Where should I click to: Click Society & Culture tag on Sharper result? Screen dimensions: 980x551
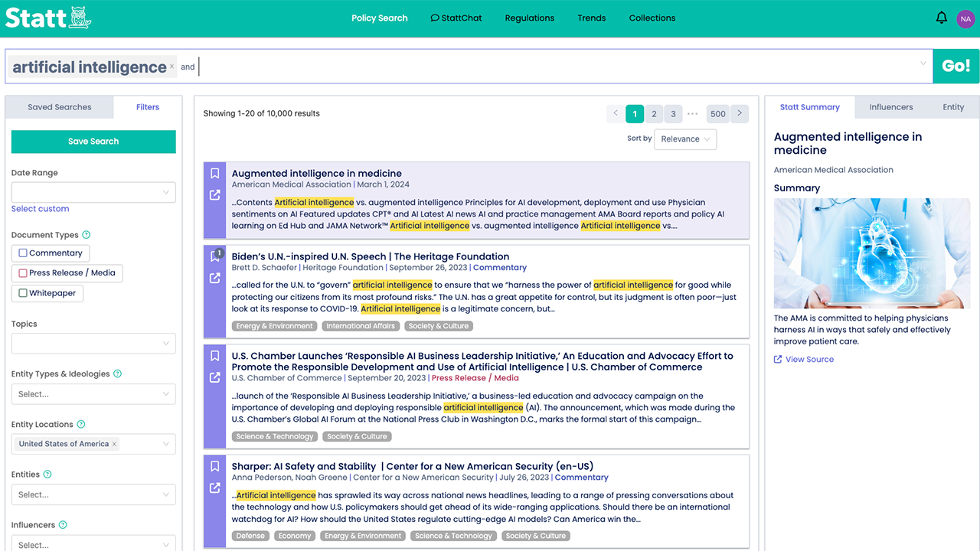pyautogui.click(x=536, y=536)
